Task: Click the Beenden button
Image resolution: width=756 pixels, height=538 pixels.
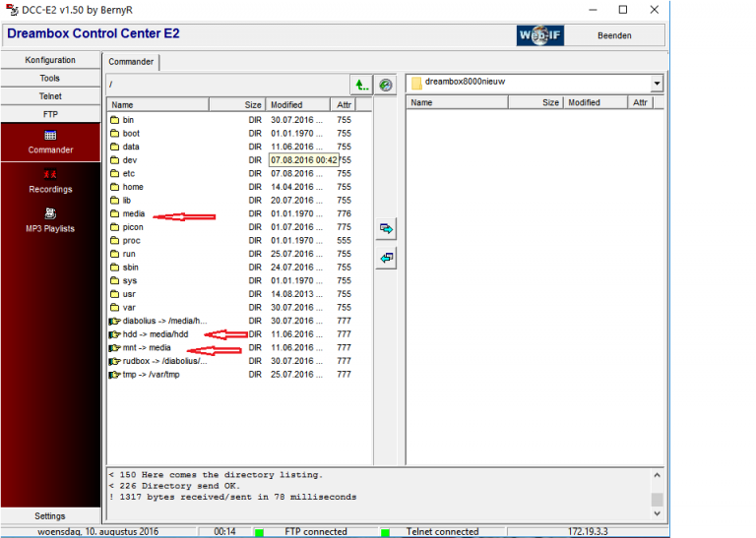Action: 615,35
